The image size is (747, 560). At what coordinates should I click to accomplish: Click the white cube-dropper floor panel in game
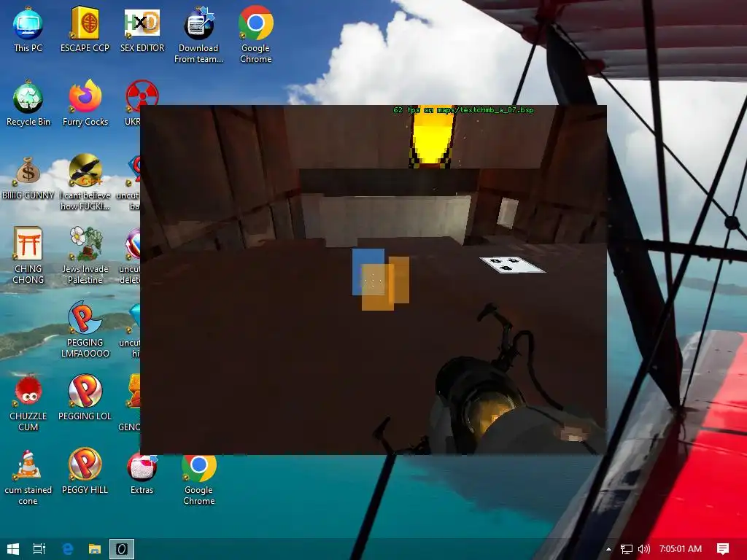click(512, 265)
